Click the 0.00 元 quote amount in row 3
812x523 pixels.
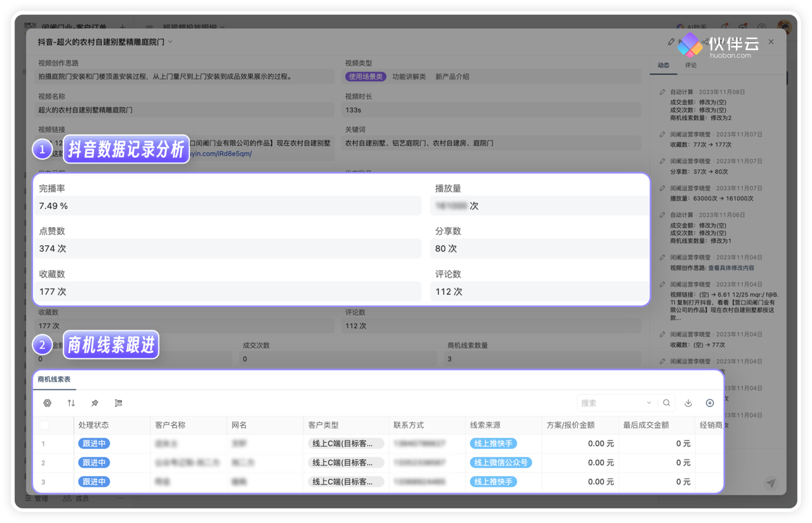click(601, 481)
